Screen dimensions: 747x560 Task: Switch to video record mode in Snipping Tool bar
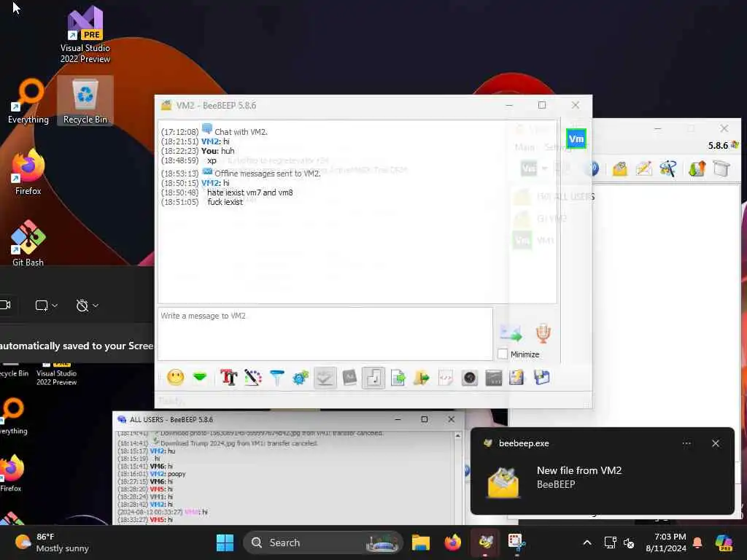coord(6,305)
